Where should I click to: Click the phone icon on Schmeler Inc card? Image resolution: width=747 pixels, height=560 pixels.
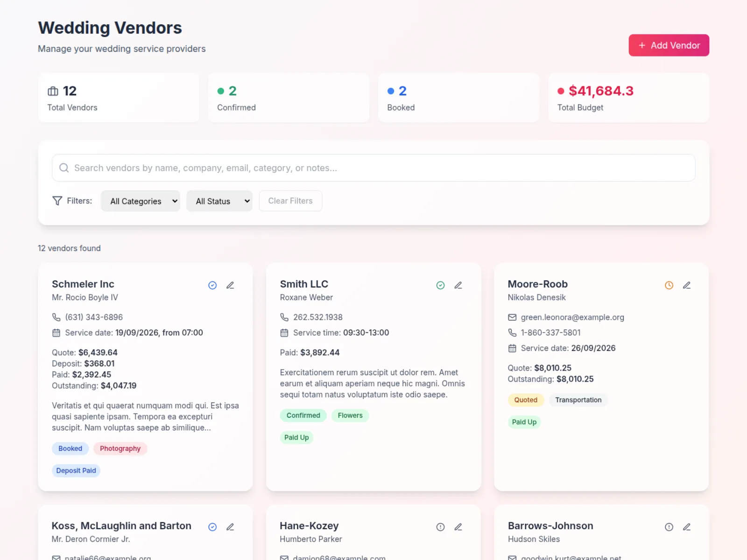[x=56, y=317]
